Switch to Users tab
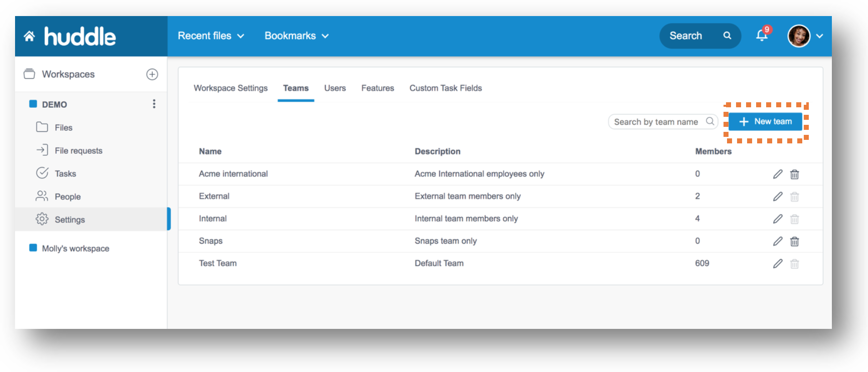Viewport: 868px width, 372px height. 335,88
